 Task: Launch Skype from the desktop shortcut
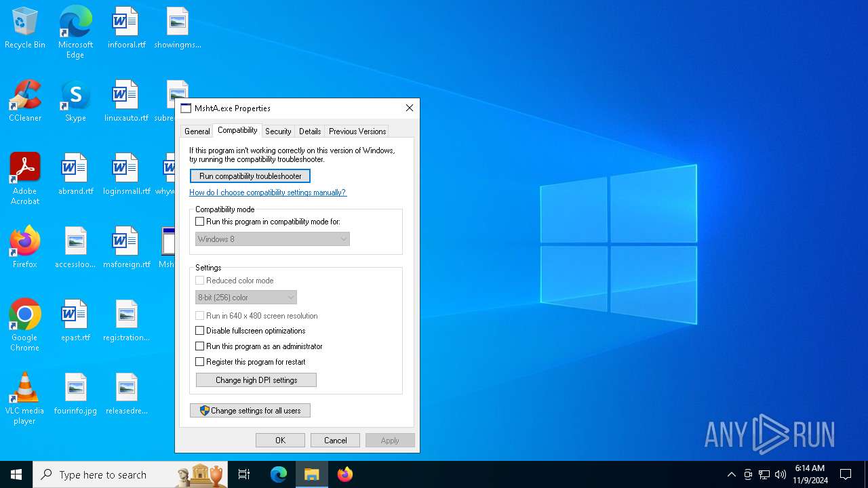tap(75, 102)
